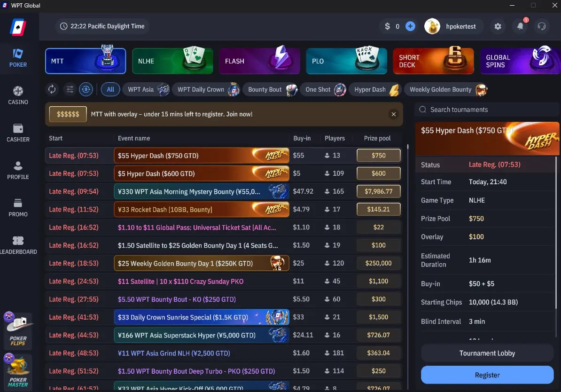This screenshot has width=561, height=392.
Task: Filter by Hyper Dash
Action: 376,89
